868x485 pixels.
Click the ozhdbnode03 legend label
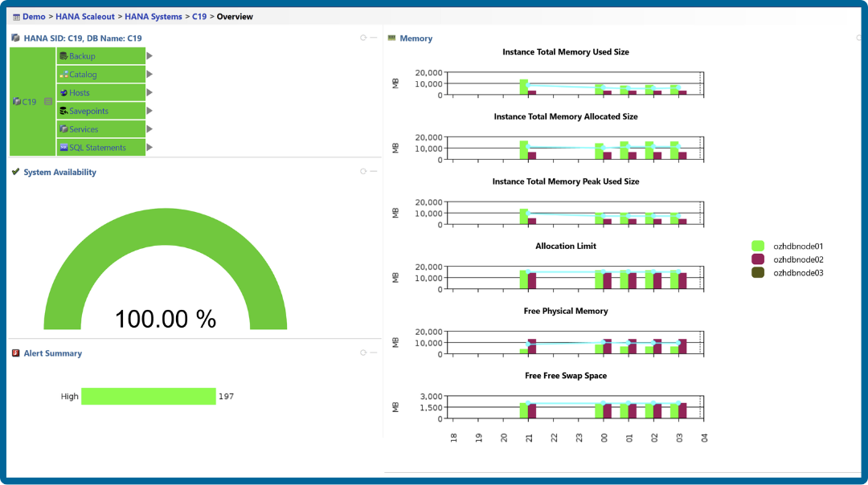click(x=798, y=273)
